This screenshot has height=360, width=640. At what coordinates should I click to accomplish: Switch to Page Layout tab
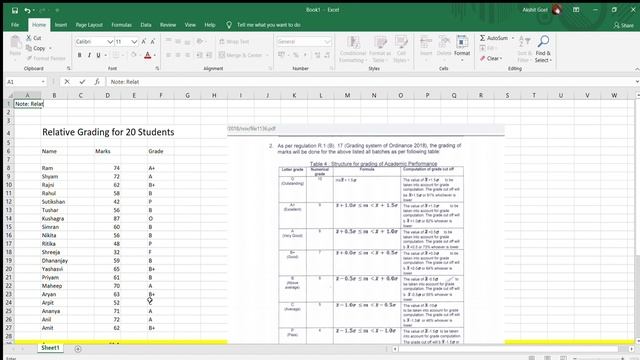(89, 25)
